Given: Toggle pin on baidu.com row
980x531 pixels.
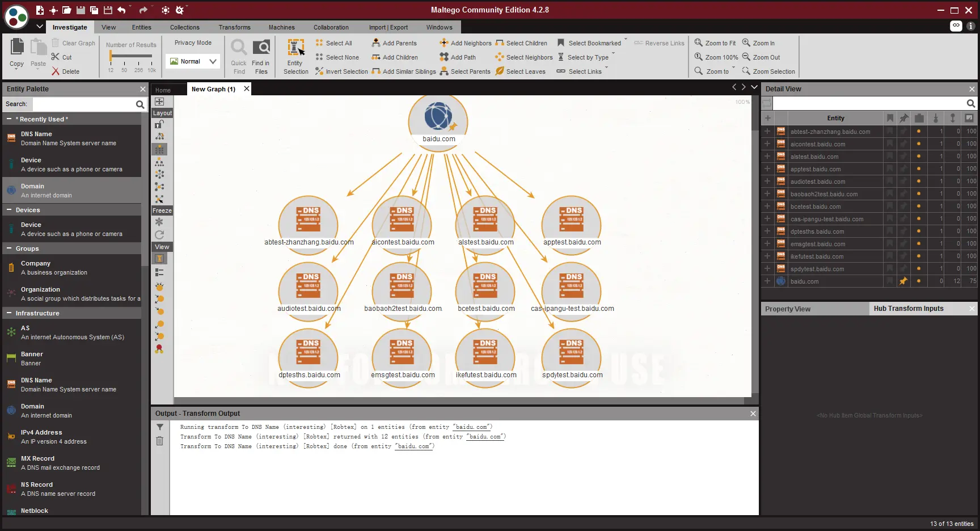Looking at the screenshot, I should 903,281.
